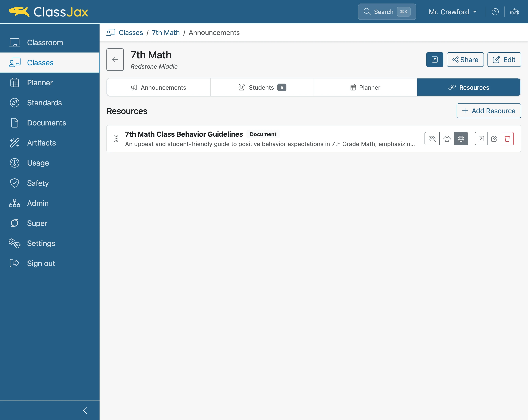528x420 pixels.
Task: Click the ClassJax logo
Action: pyautogui.click(x=48, y=12)
